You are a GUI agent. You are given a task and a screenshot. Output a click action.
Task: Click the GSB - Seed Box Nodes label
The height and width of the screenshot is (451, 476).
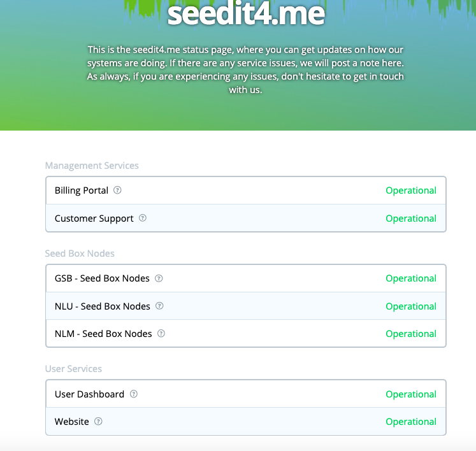point(102,278)
